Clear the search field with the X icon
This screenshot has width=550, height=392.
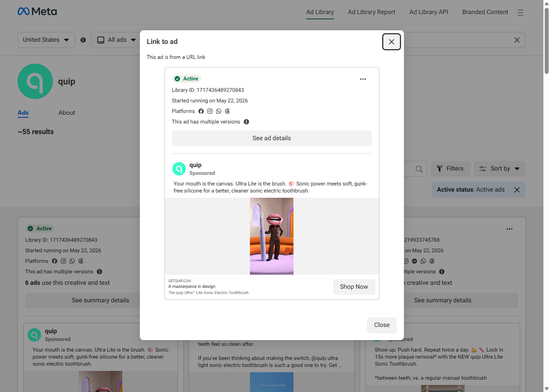(517, 40)
